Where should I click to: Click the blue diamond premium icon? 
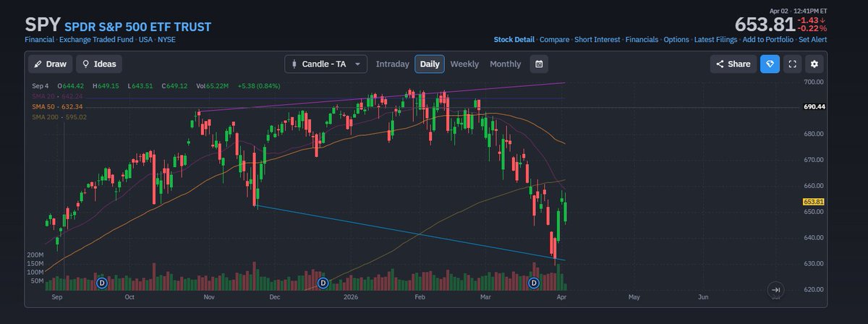point(770,64)
